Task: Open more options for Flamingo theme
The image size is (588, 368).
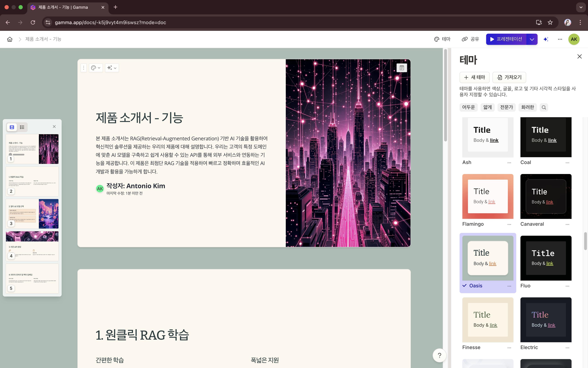Action: [x=509, y=224]
